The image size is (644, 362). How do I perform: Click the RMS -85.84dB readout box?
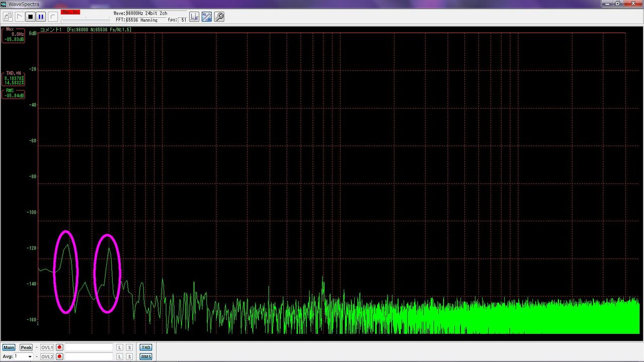tap(14, 94)
